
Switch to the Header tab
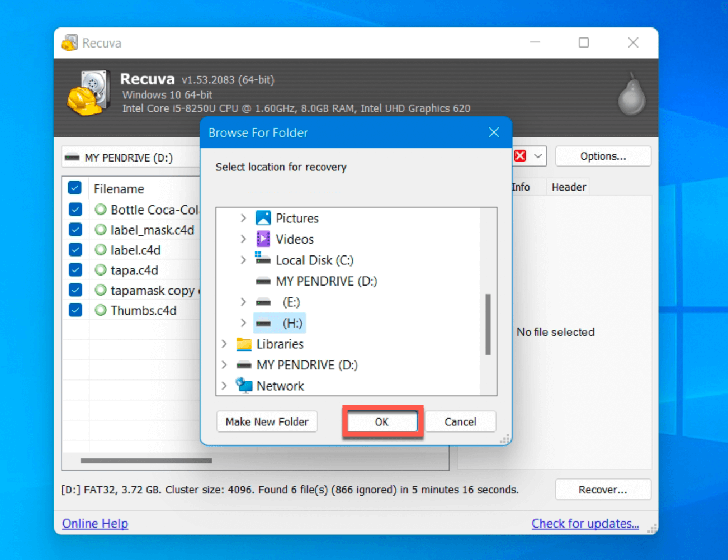[x=569, y=187]
